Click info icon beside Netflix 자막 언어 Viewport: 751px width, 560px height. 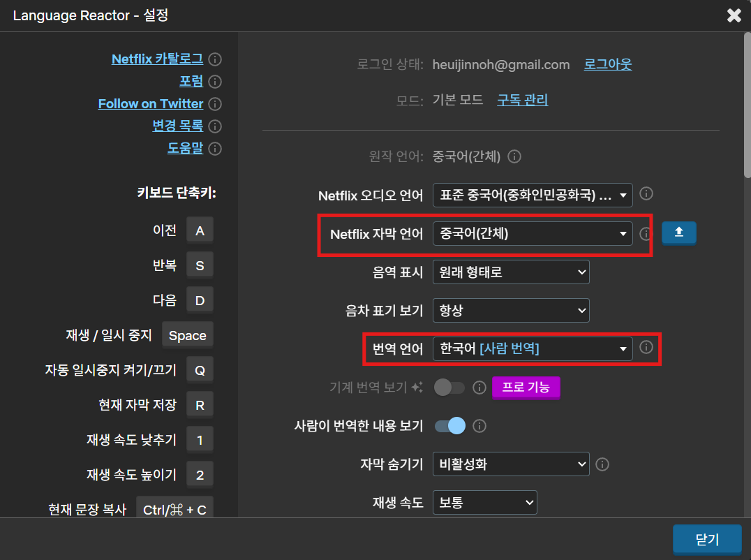point(645,234)
